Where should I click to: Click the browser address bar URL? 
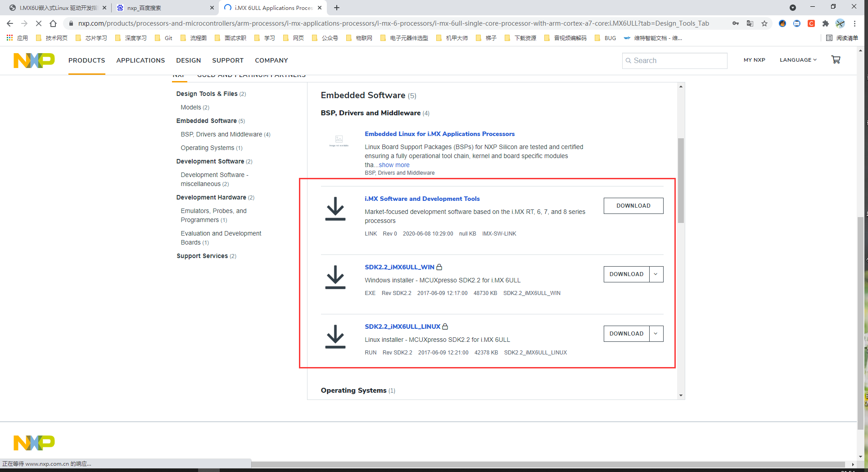click(393, 23)
